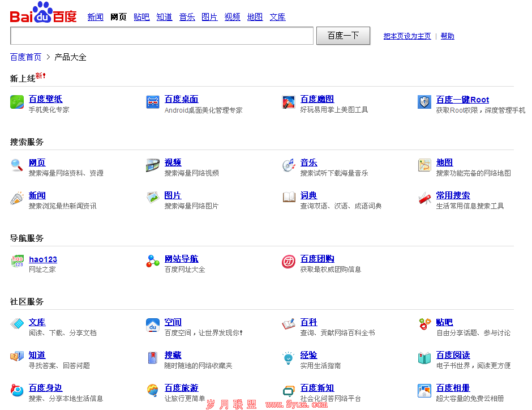
Task: Switch to the 新闻 top navigation tab
Action: (95, 17)
